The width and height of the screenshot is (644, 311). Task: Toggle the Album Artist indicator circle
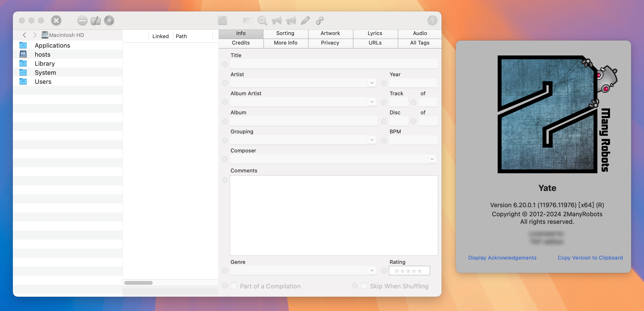pos(225,102)
